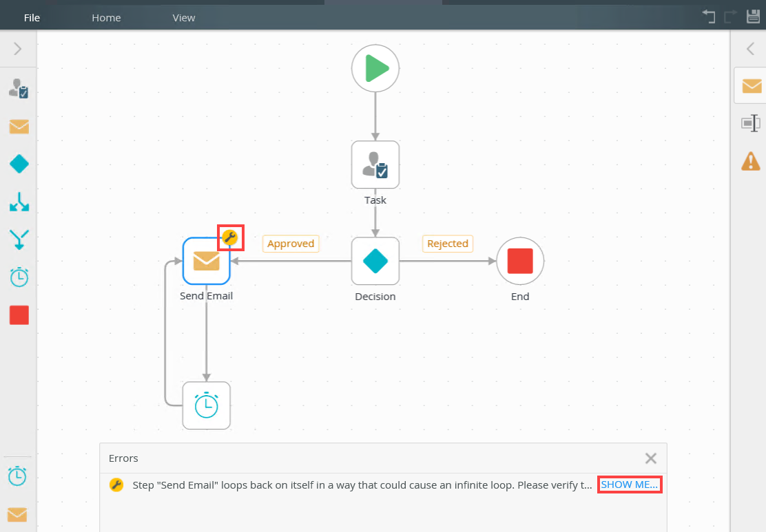Click the Redo arrow icon

[731, 17]
